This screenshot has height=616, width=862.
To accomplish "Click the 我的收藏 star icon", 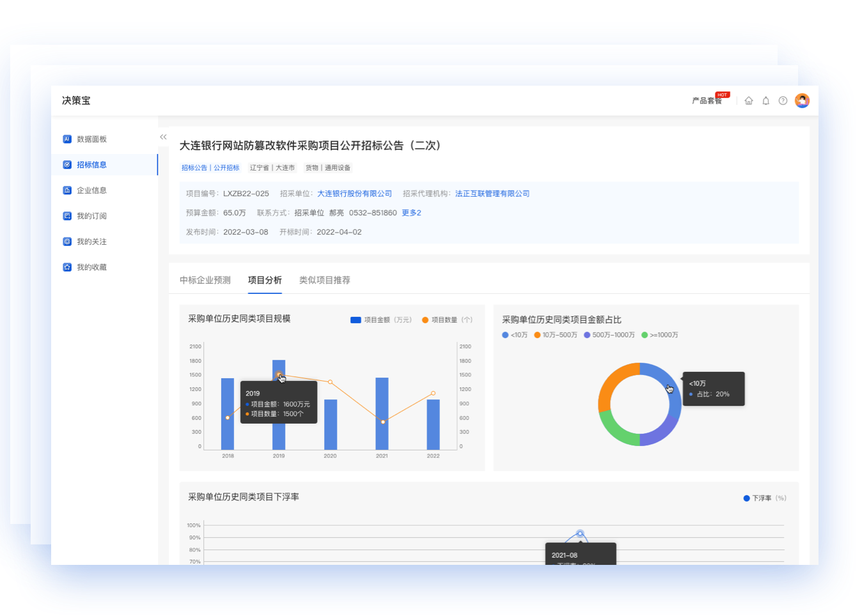I will pyautogui.click(x=67, y=267).
